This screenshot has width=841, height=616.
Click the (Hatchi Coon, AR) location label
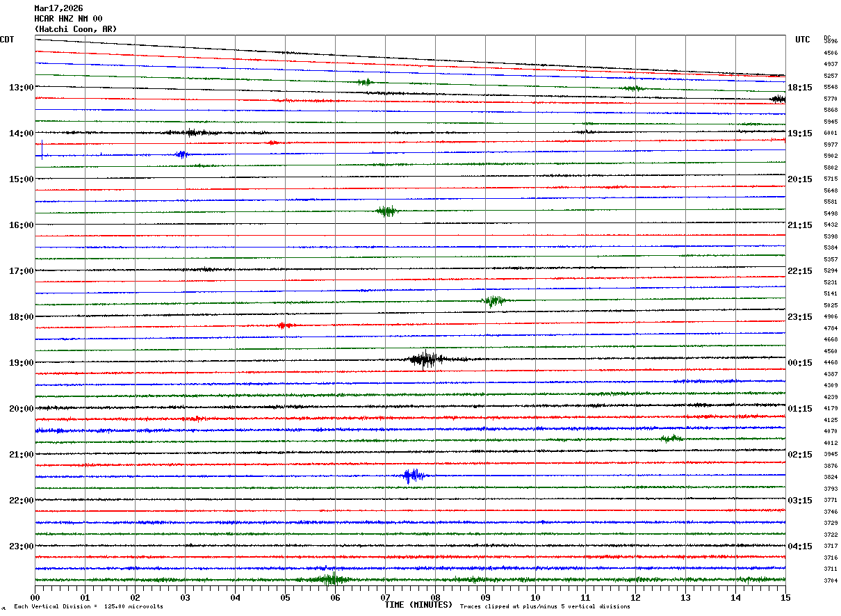(76, 29)
